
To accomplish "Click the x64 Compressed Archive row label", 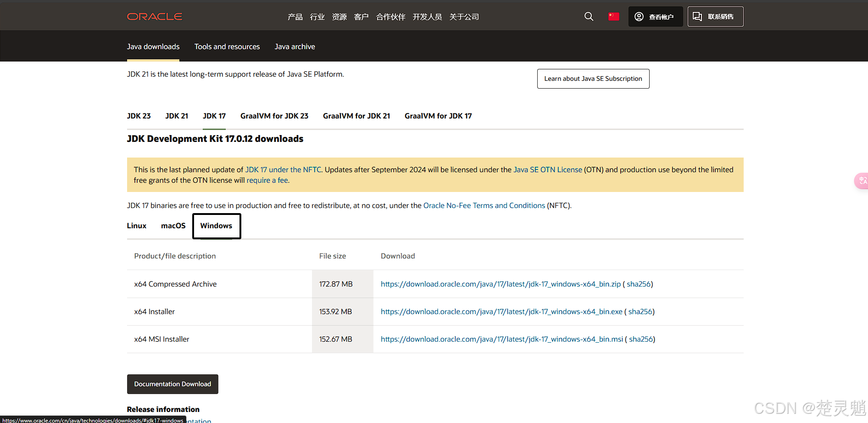I will (x=175, y=284).
